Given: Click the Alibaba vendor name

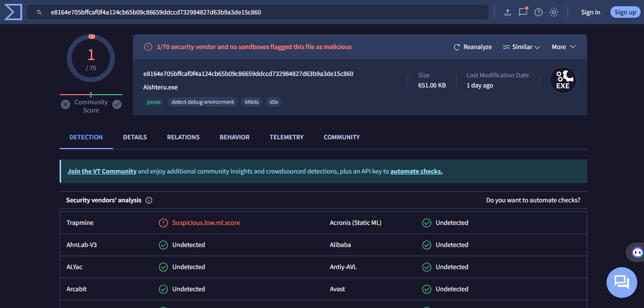Looking at the screenshot, I should (340, 245).
